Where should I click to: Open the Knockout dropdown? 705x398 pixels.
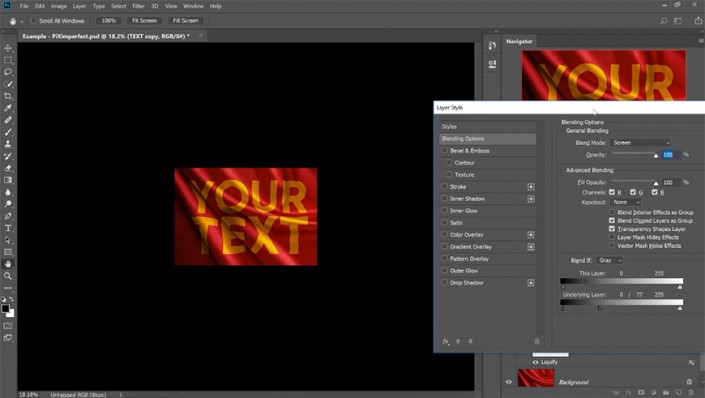[x=626, y=202]
